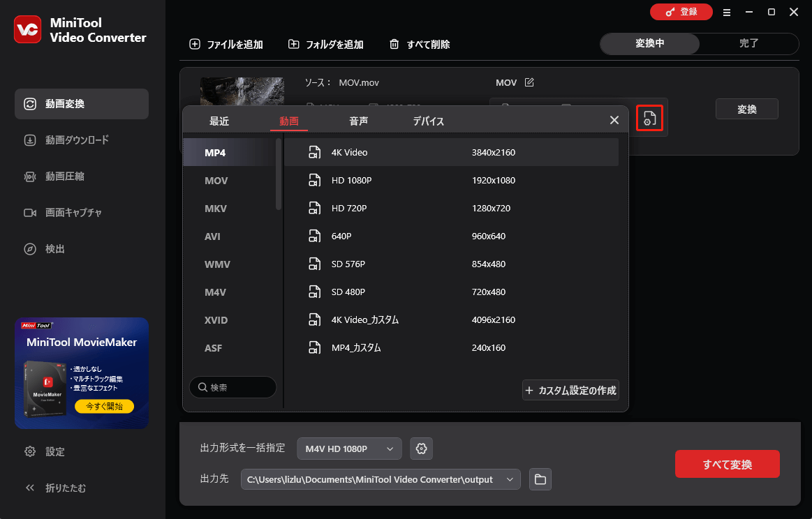Screen dimensions: 812x519
Task: Click フォルダを追加 to add a folder
Action: pos(326,45)
